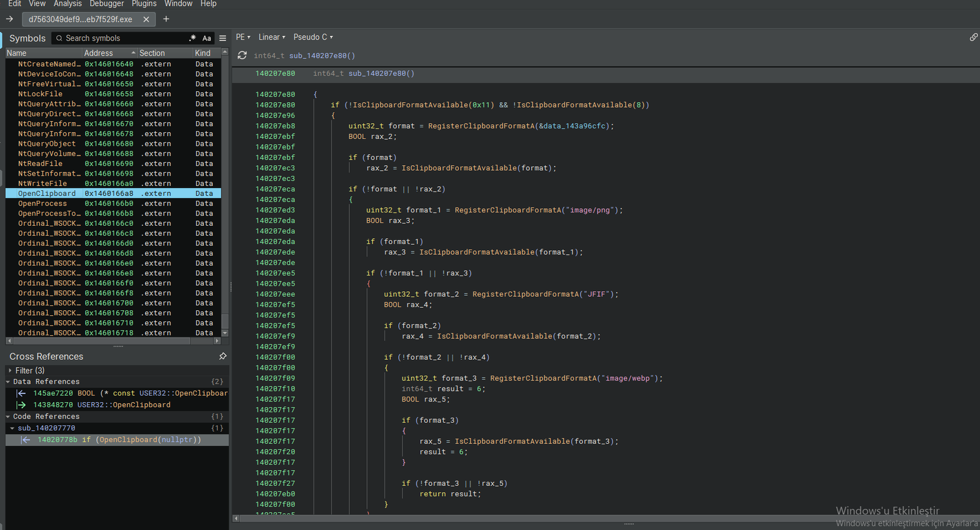Open the Window menu
980x530 pixels.
(178, 4)
